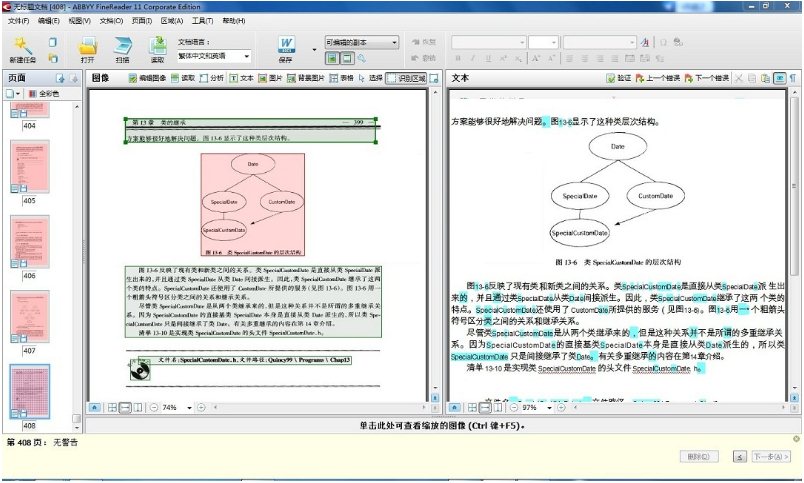This screenshot has height=483, width=804.
Task: Open the 可编辑的副本 layout dropdown
Action: [361, 43]
